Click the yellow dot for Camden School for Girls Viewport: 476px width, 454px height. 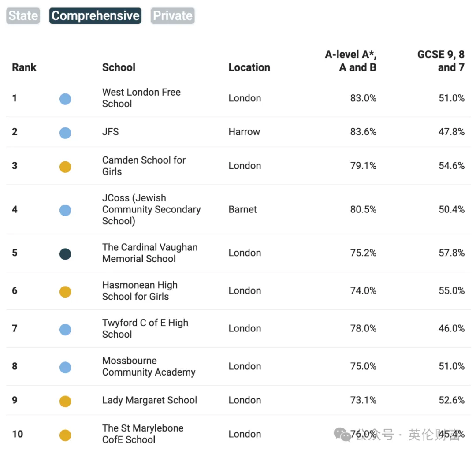65,167
